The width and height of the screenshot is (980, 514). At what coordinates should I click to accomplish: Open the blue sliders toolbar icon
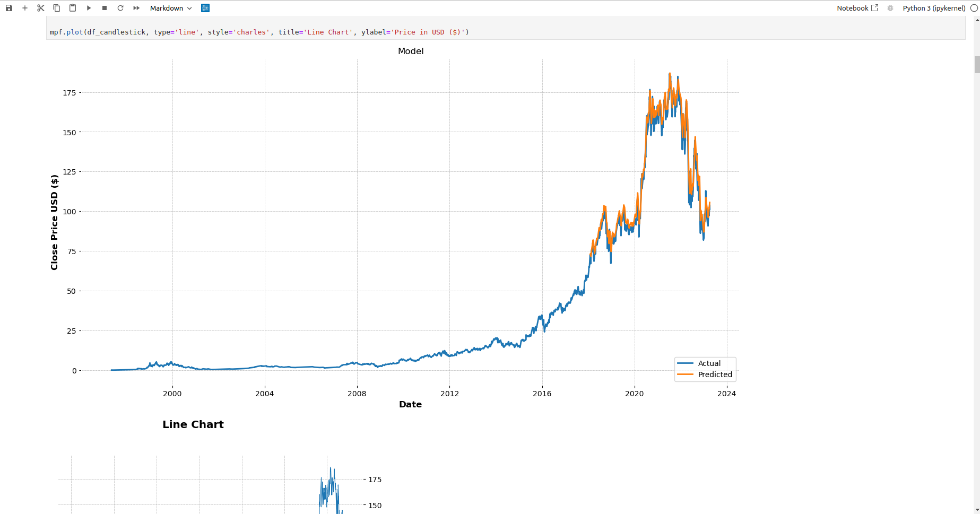[205, 8]
